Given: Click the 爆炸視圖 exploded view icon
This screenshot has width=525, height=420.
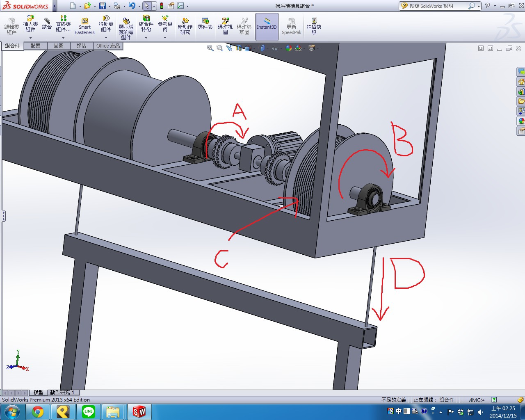Looking at the screenshot, I should coord(225,26).
